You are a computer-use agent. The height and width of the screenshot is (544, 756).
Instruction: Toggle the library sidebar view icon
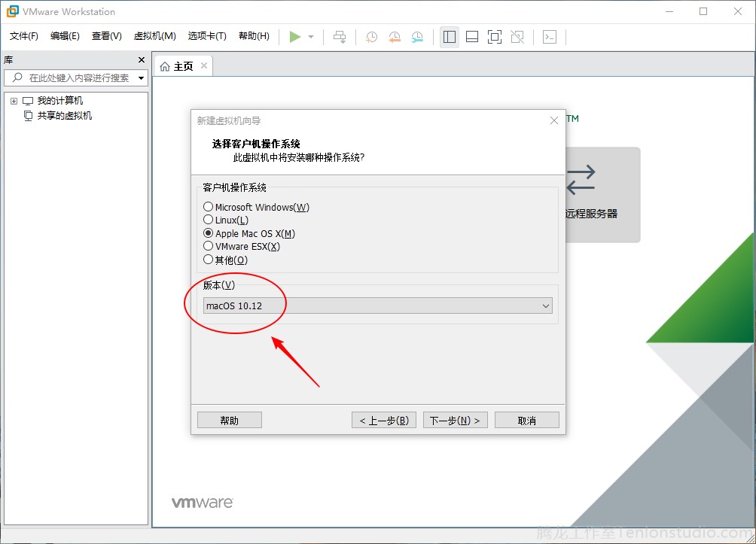450,37
